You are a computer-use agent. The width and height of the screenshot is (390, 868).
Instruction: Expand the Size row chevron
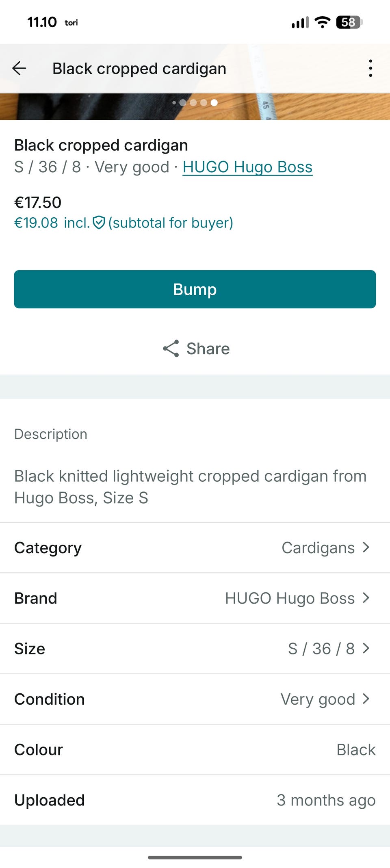click(x=366, y=648)
